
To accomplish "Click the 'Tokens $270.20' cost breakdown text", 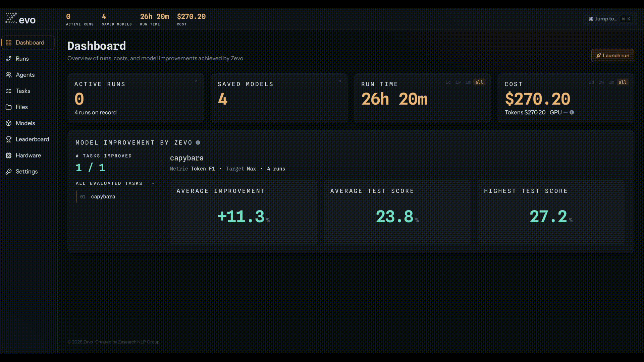I will point(525,113).
